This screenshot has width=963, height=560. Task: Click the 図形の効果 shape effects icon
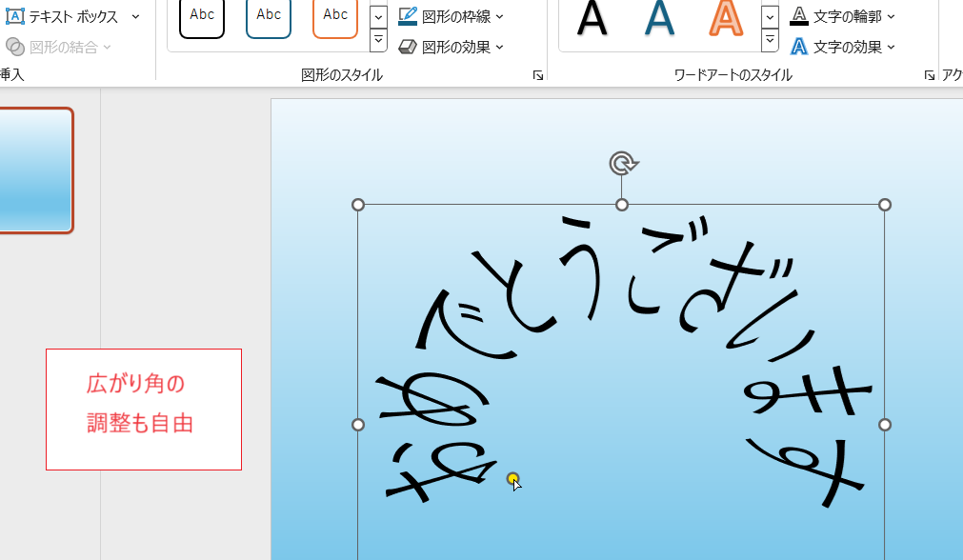coord(408,47)
